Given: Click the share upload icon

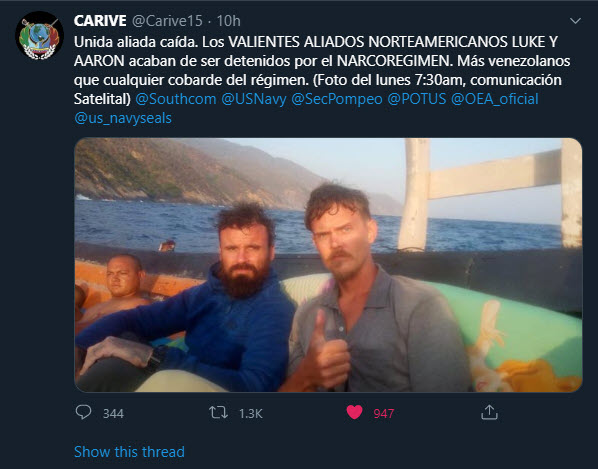Looking at the screenshot, I should 489,412.
